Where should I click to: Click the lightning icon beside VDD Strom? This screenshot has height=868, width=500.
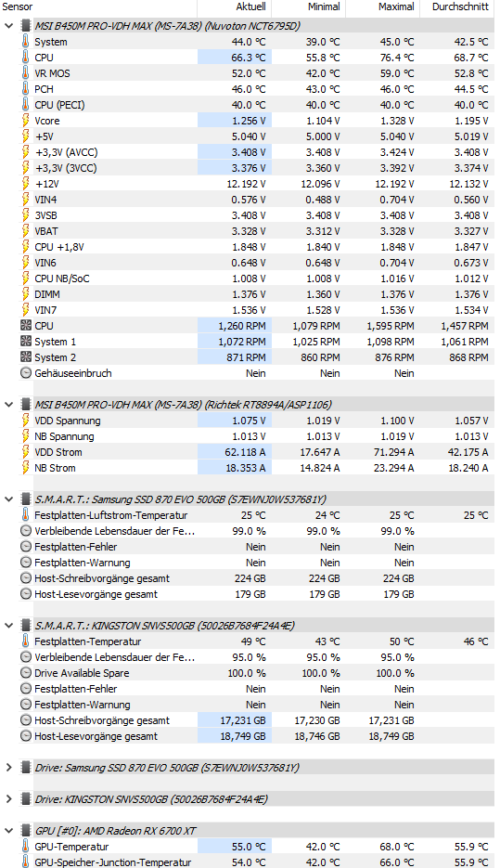coord(25,452)
